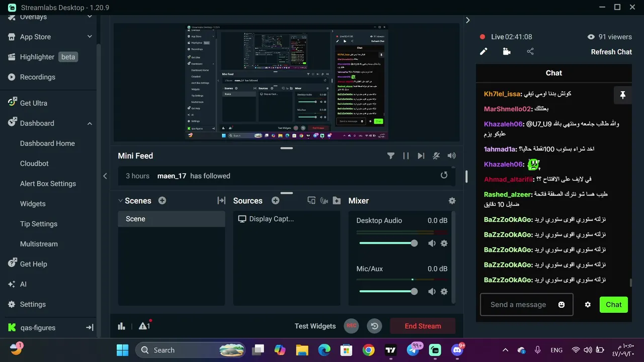Toggle Mini Feed notification muting bell

[x=436, y=156]
